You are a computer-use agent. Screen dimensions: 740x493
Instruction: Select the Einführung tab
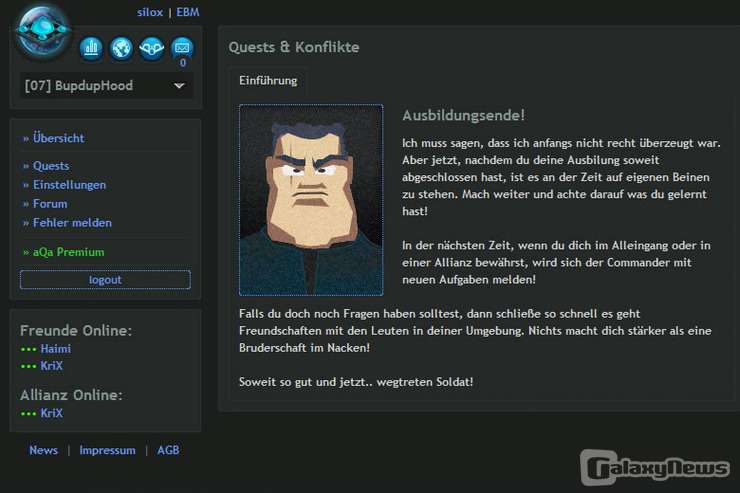click(268, 81)
